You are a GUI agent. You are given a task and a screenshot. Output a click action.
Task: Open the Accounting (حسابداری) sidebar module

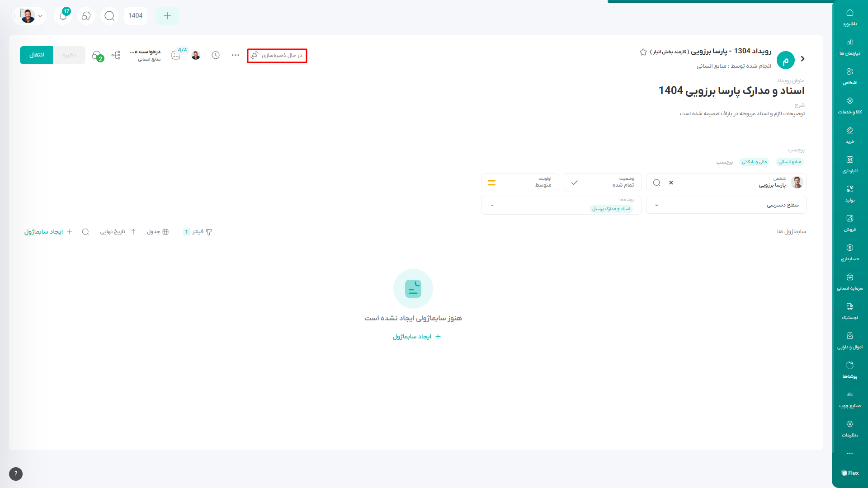click(849, 252)
